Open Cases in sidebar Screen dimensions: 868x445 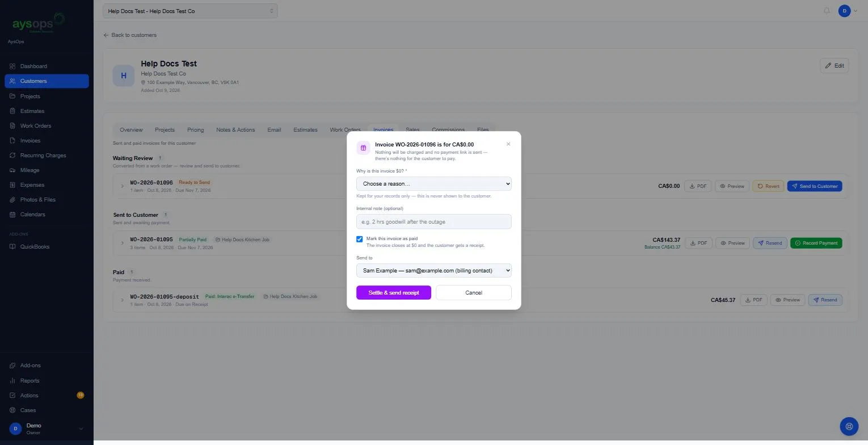click(47, 410)
